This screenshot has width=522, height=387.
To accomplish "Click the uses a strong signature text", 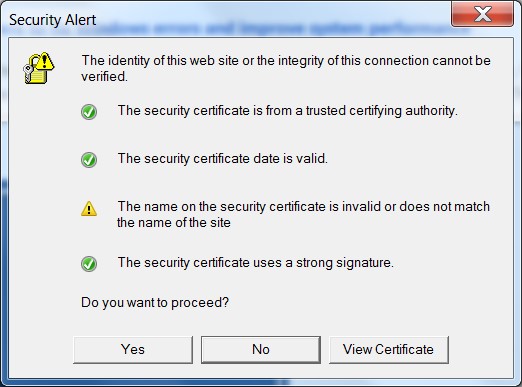I will tap(256, 263).
